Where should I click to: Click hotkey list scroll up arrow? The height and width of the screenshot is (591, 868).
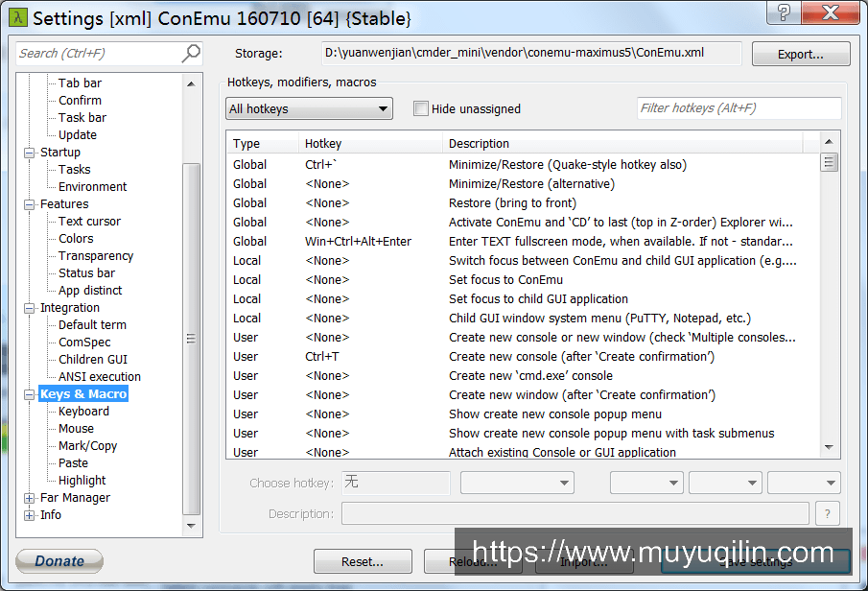[x=829, y=142]
